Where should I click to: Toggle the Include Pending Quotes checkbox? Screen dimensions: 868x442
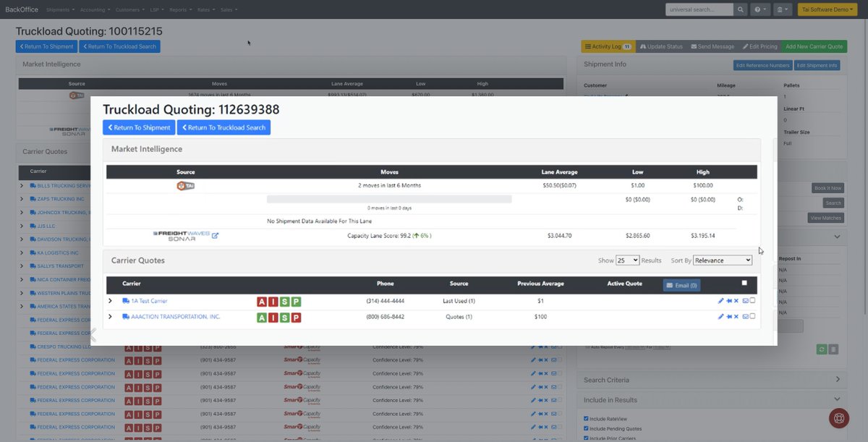[586, 428]
